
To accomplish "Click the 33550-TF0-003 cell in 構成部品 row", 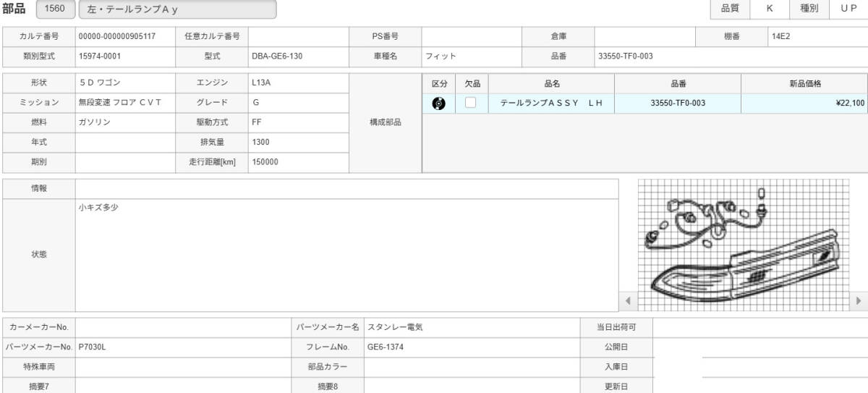I will pyautogui.click(x=678, y=103).
